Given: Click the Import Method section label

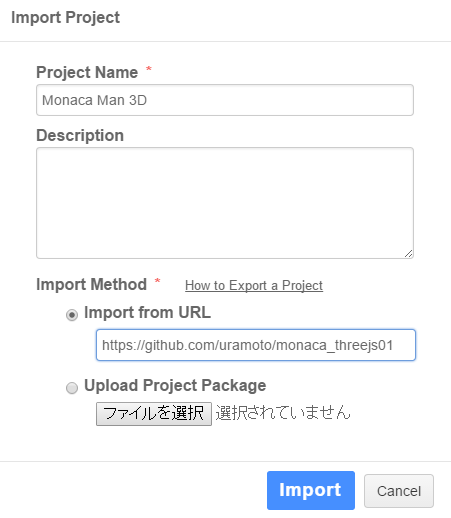Looking at the screenshot, I should [91, 284].
